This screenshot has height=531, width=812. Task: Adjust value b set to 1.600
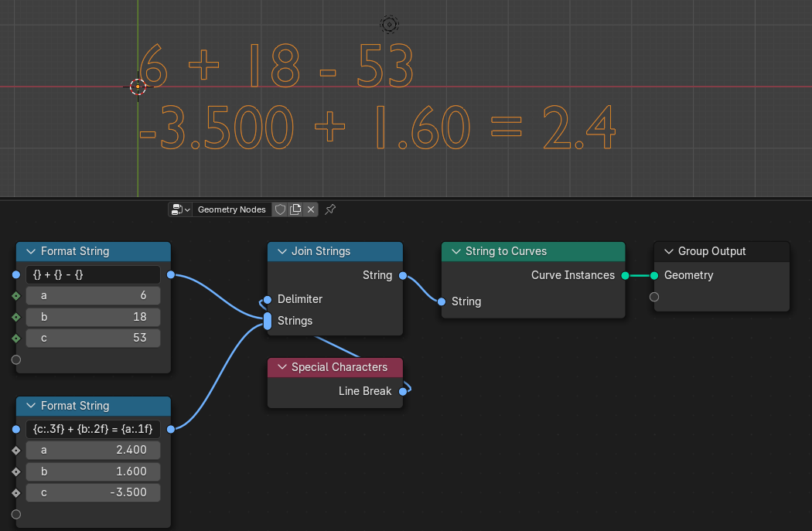click(94, 471)
